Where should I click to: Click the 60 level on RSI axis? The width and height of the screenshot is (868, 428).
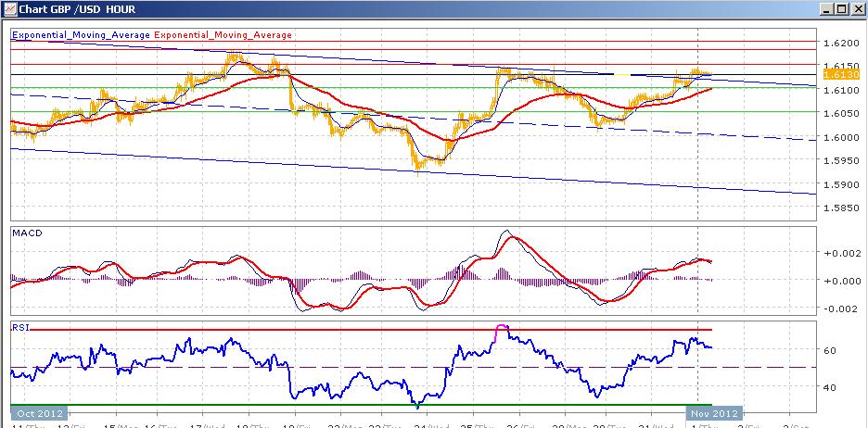pos(830,350)
